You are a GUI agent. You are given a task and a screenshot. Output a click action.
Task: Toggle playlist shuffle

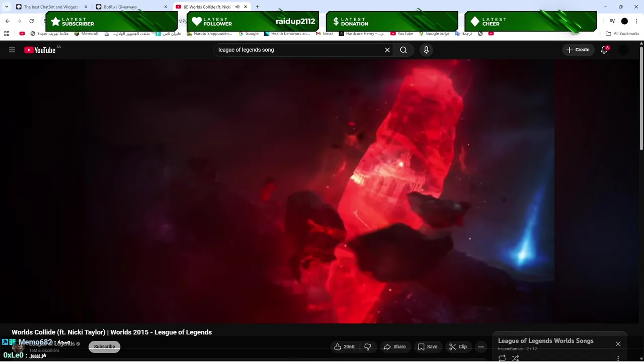515,358
